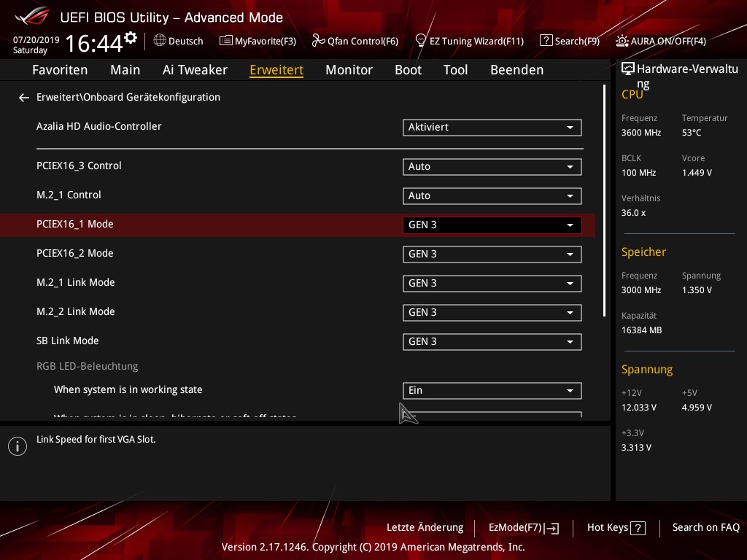Open PCIEX16_2 Mode dropdown
The height and width of the screenshot is (560, 747).
(492, 254)
